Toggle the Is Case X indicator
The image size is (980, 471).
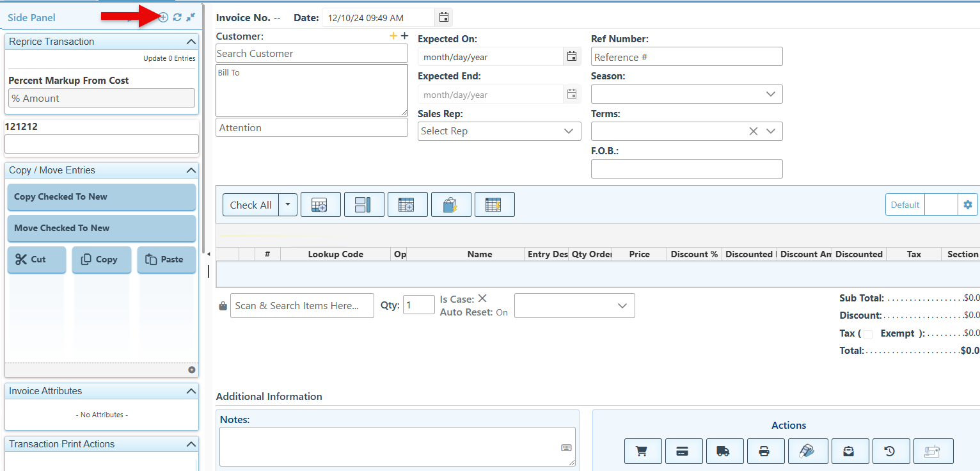pyautogui.click(x=482, y=299)
